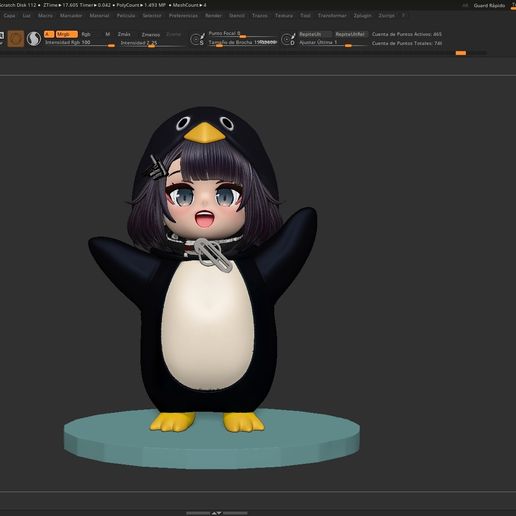The image size is (516, 516).
Task: Click Cuenta de Puntos Totales readout
Action: tap(407, 43)
